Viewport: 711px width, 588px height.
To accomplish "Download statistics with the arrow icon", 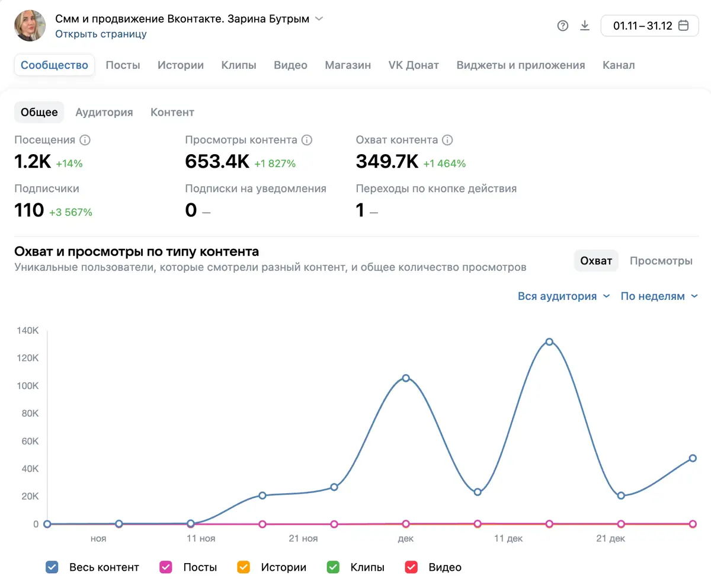I will tap(585, 25).
